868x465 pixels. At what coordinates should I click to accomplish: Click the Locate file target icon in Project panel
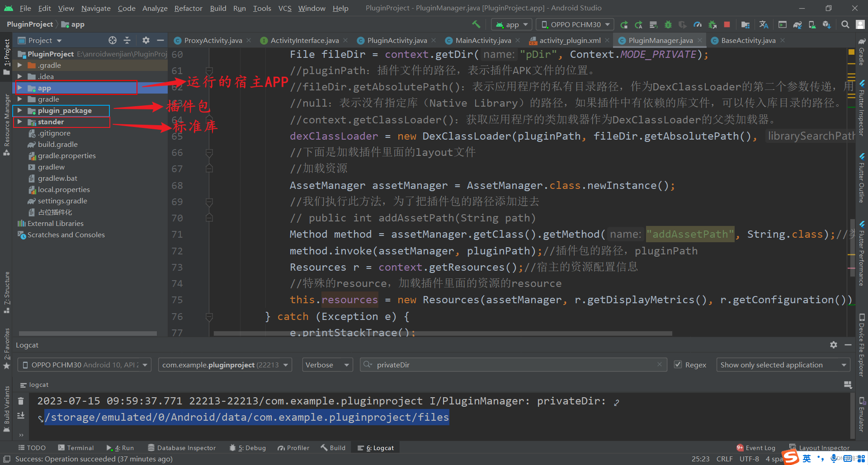[113, 40]
